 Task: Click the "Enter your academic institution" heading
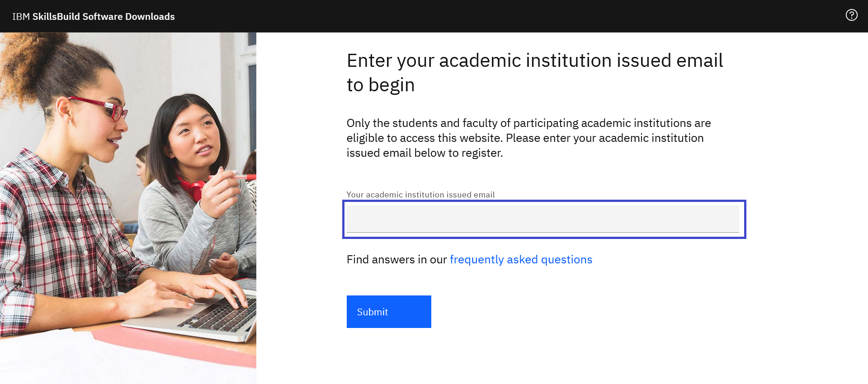[x=534, y=61]
